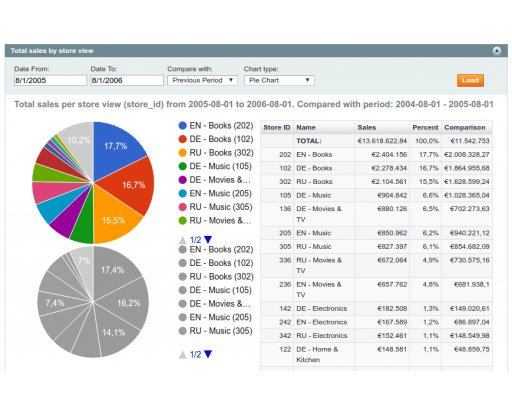Screen dimensions: 512x410
Task: Click the RU - Music table row name
Action: pos(314,247)
